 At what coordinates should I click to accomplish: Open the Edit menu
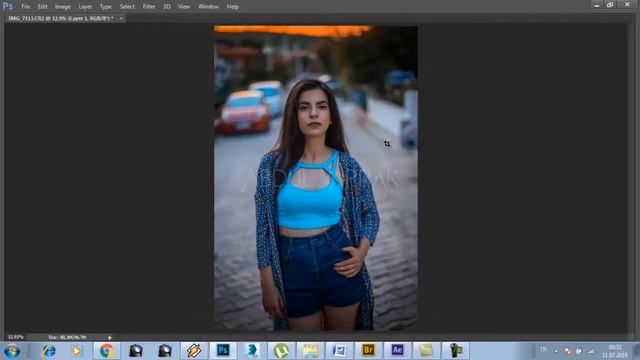tap(42, 7)
